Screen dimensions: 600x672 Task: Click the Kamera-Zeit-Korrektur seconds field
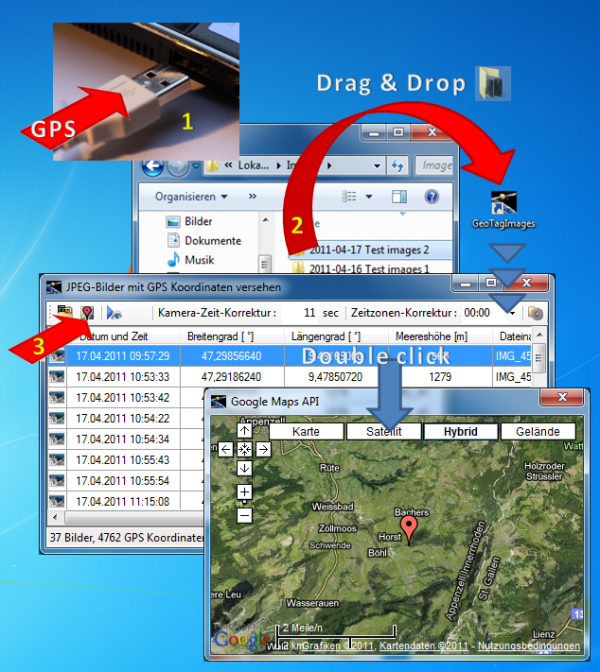point(299,313)
